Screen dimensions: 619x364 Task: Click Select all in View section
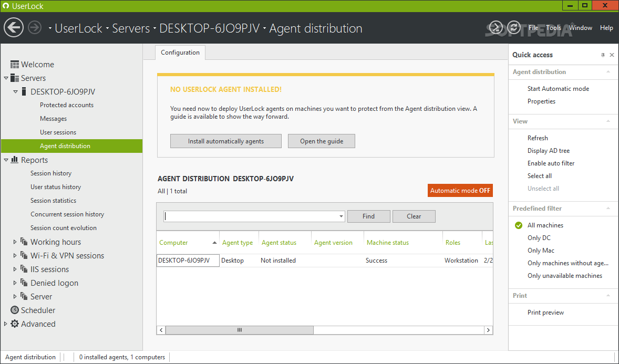(539, 176)
